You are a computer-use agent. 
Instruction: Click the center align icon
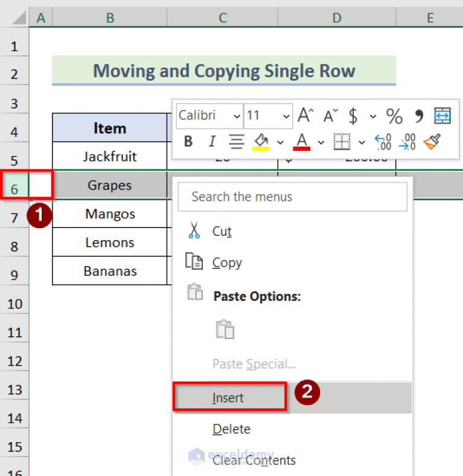236,142
